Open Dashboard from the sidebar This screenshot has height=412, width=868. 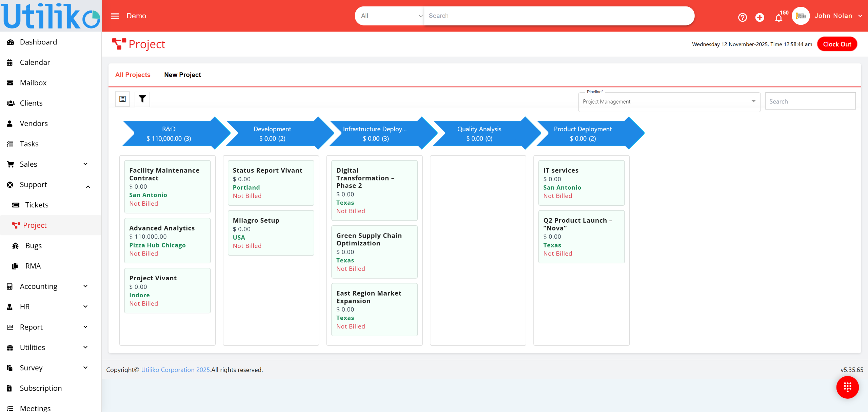[38, 42]
